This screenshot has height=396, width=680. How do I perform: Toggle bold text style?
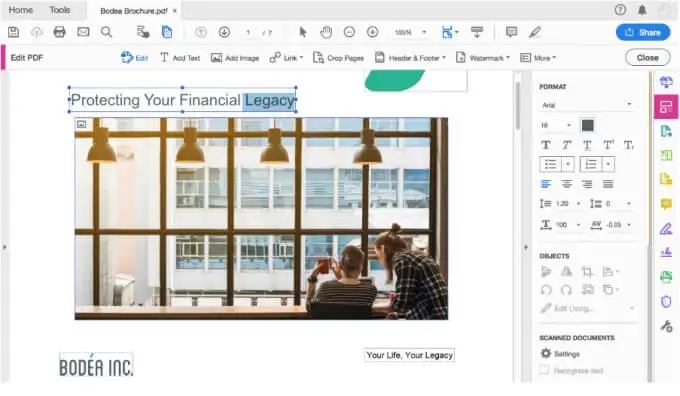click(546, 145)
